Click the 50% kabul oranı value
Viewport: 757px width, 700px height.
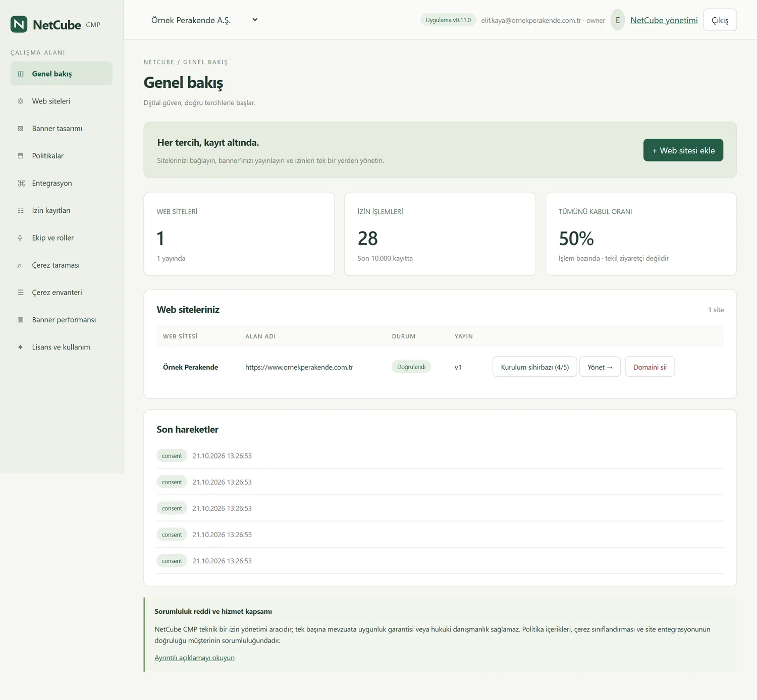(576, 238)
